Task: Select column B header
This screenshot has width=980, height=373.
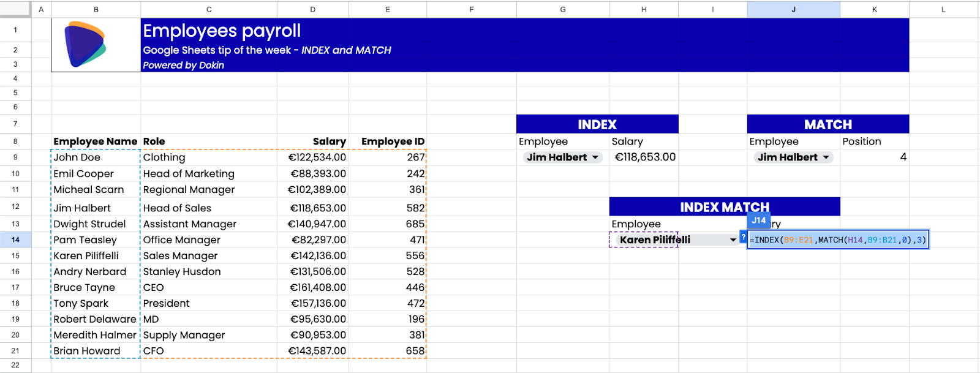Action: tap(96, 9)
